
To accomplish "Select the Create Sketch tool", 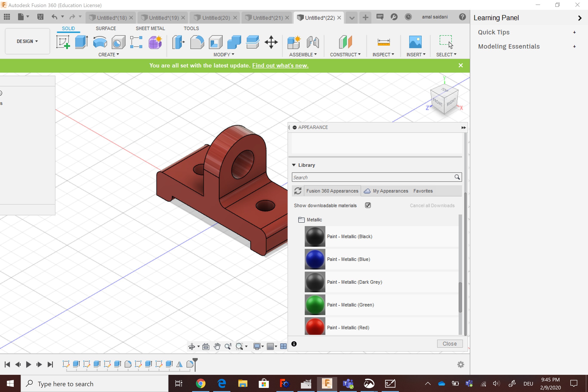I will pos(63,42).
